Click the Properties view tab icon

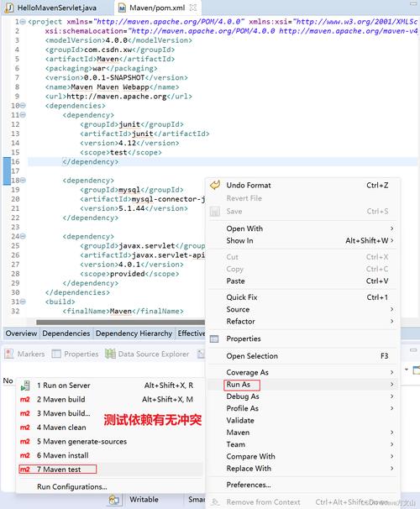(x=56, y=354)
